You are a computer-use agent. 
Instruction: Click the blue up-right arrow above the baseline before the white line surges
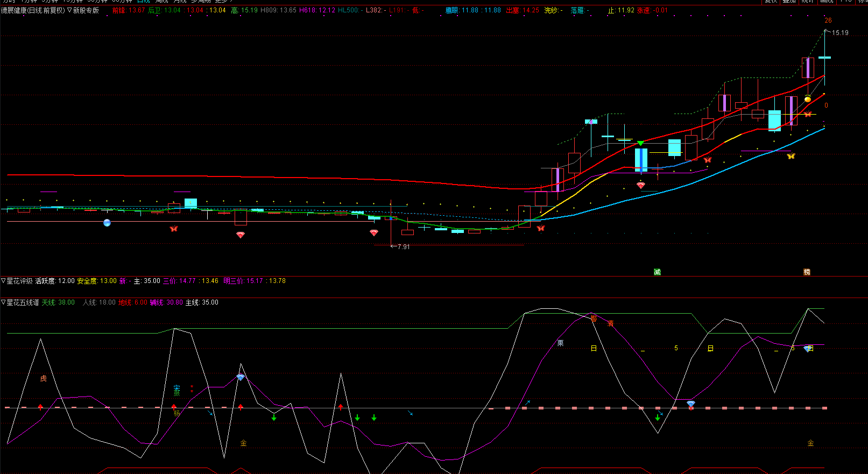click(528, 402)
